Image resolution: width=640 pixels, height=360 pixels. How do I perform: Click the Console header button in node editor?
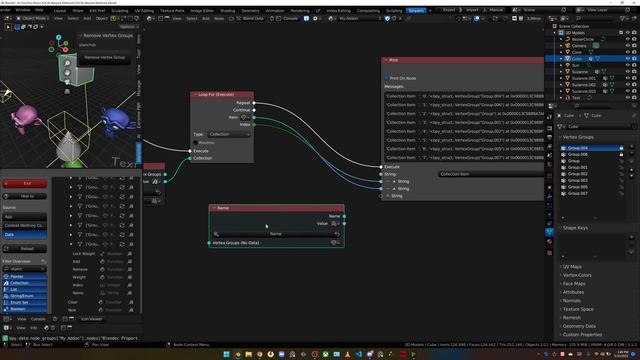287,18
